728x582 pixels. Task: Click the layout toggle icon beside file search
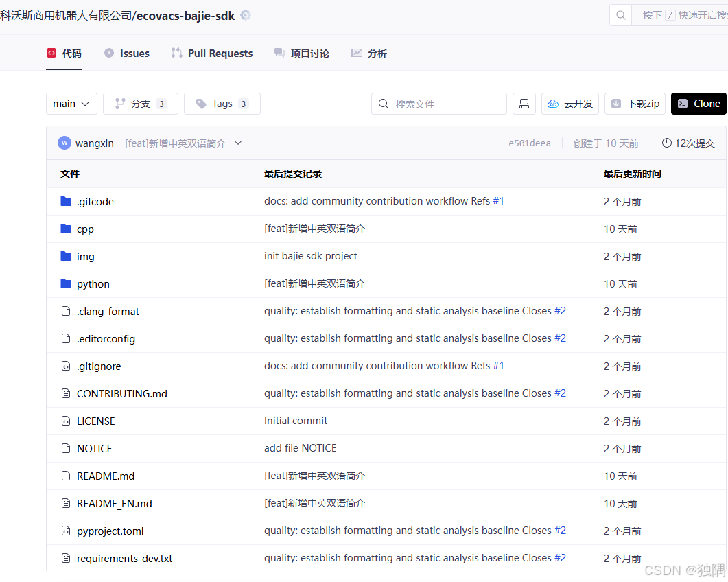click(524, 104)
